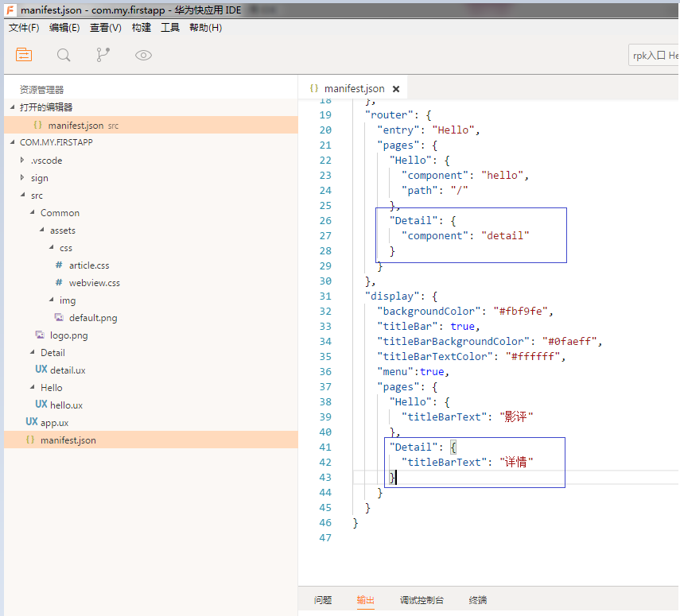Click the UX icon next to app.ux

coord(32,422)
